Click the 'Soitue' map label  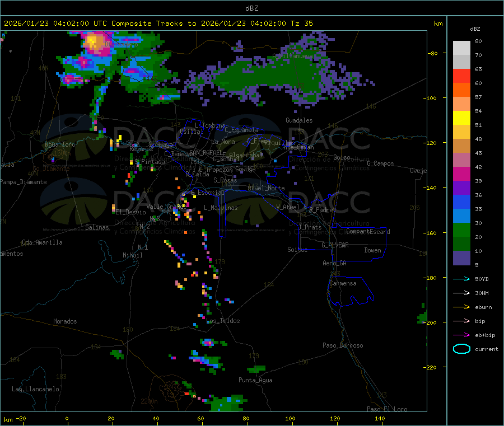tap(297, 250)
